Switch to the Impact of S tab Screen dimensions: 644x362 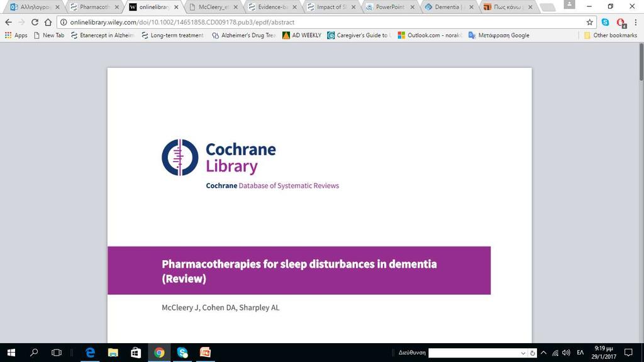click(x=331, y=7)
